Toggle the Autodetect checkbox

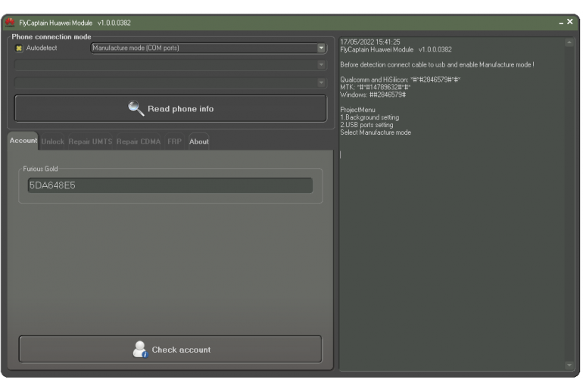(19, 48)
